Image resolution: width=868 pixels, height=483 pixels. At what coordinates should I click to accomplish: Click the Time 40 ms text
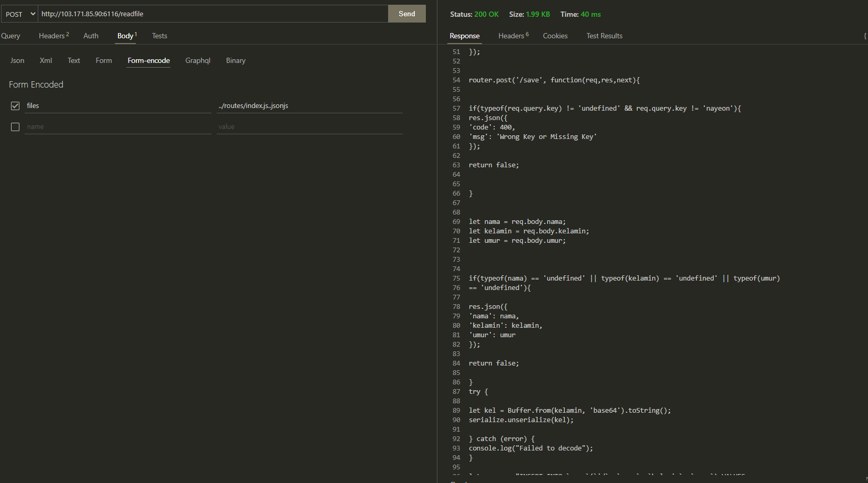tap(581, 14)
